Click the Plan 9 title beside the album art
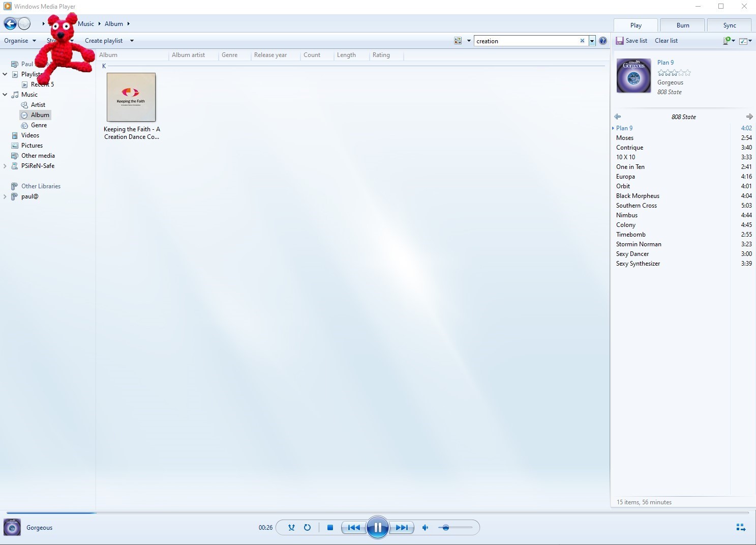Screen dimensions: 756x545 pos(666,63)
